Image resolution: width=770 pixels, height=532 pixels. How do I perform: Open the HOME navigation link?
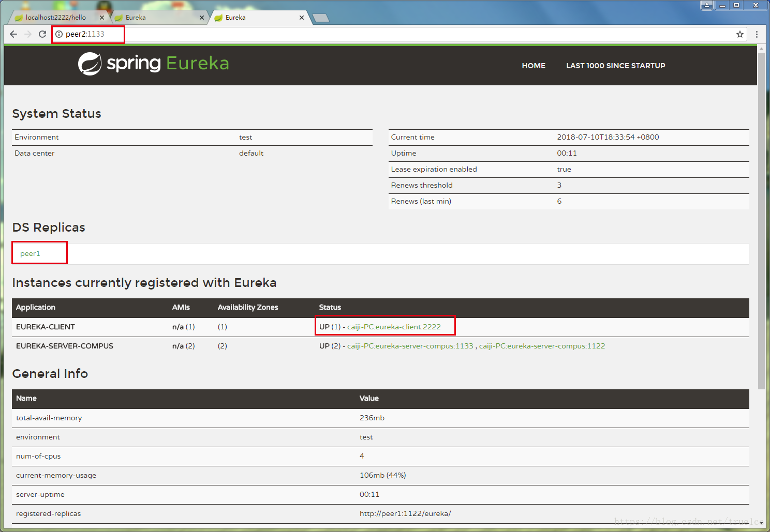click(x=534, y=66)
